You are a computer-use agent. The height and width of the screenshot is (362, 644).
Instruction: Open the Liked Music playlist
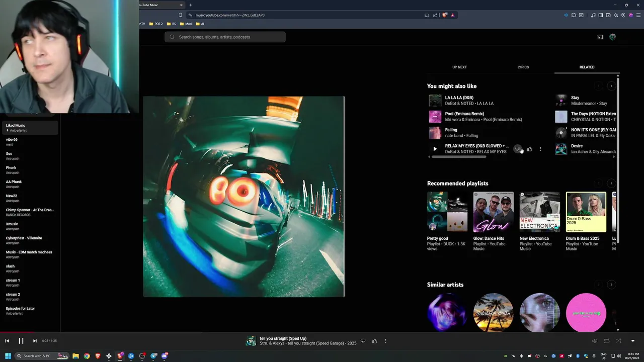point(29,128)
